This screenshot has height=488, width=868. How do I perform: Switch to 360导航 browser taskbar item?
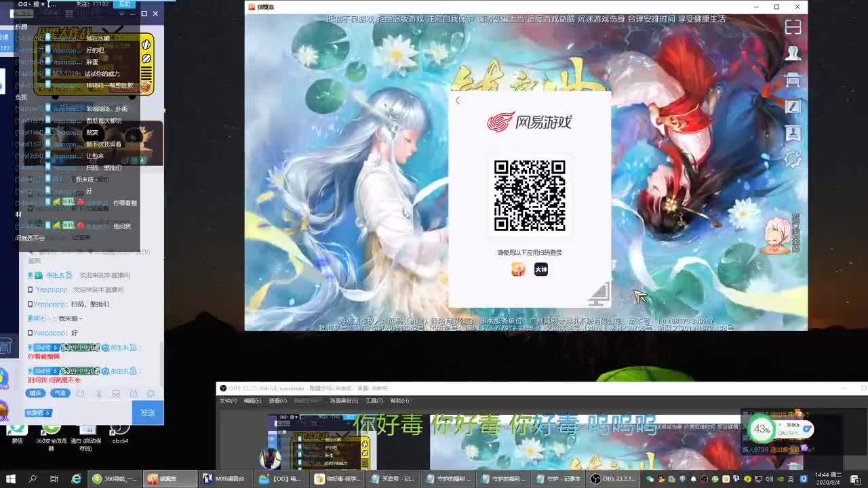tap(115, 479)
